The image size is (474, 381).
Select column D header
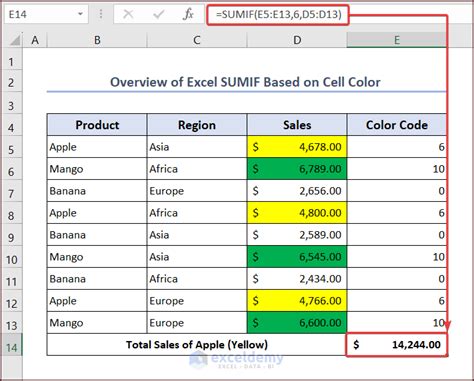(x=297, y=40)
